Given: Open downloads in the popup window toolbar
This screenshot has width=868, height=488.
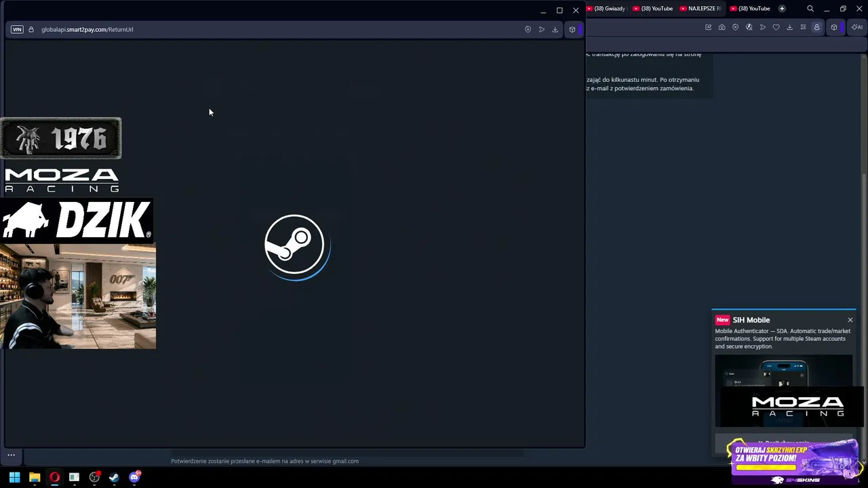Looking at the screenshot, I should pyautogui.click(x=555, y=30).
